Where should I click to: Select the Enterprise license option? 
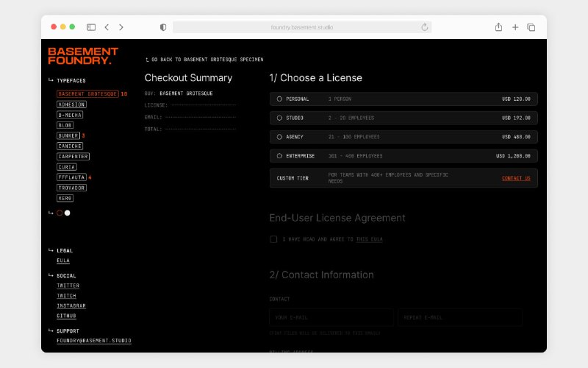point(404,156)
